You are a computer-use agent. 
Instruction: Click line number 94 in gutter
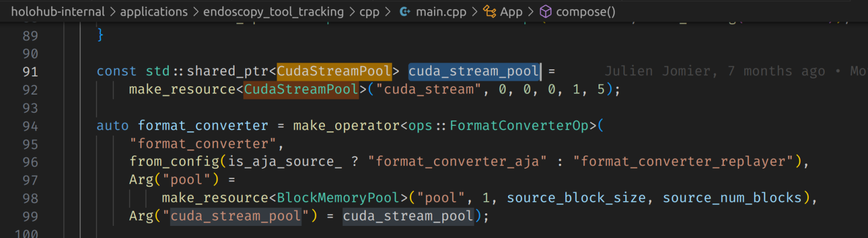pos(30,126)
